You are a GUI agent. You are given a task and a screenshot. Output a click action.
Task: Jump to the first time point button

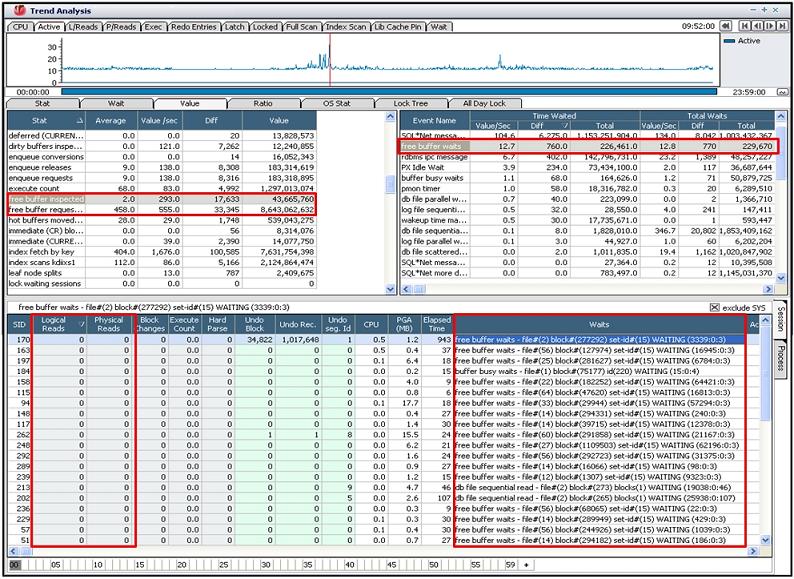tap(744, 26)
